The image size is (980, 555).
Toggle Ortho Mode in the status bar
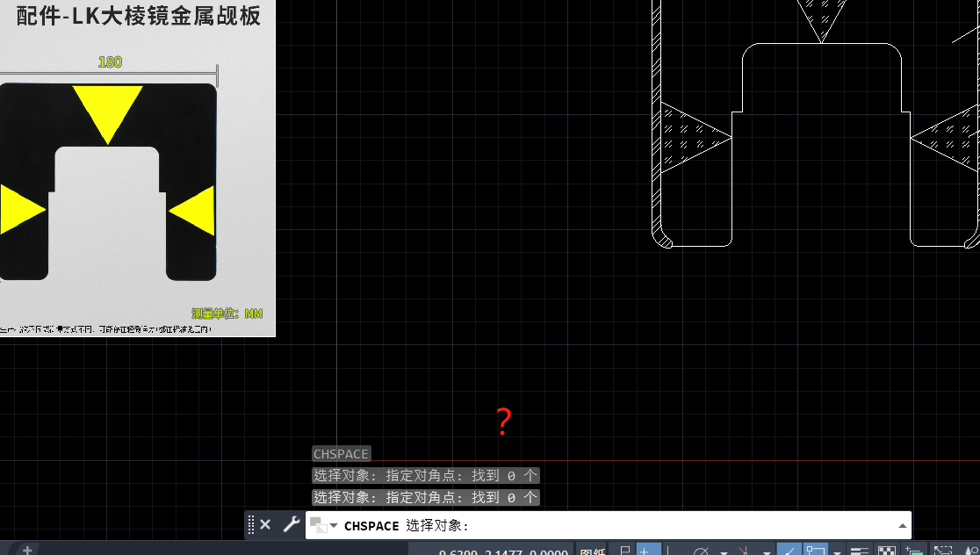(x=667, y=549)
